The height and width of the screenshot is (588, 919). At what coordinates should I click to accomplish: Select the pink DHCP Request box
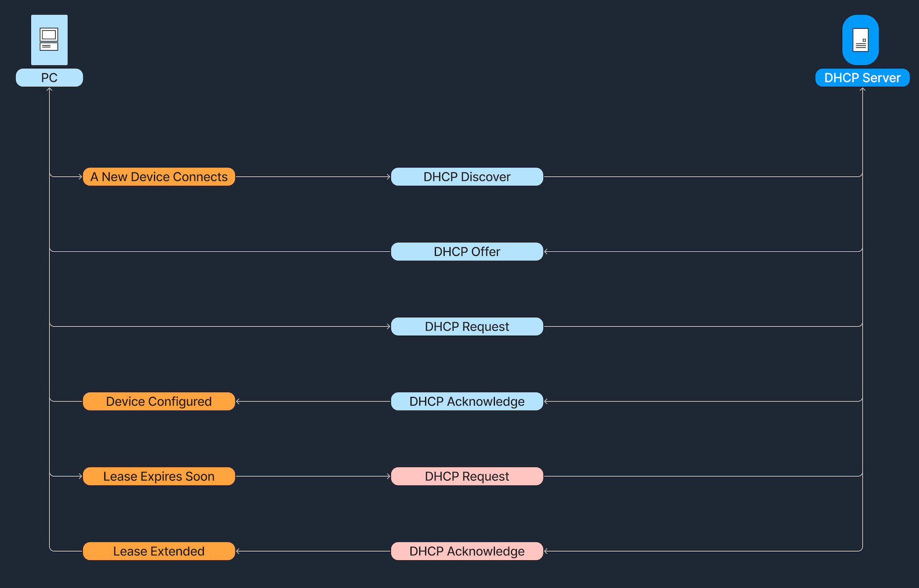click(467, 476)
